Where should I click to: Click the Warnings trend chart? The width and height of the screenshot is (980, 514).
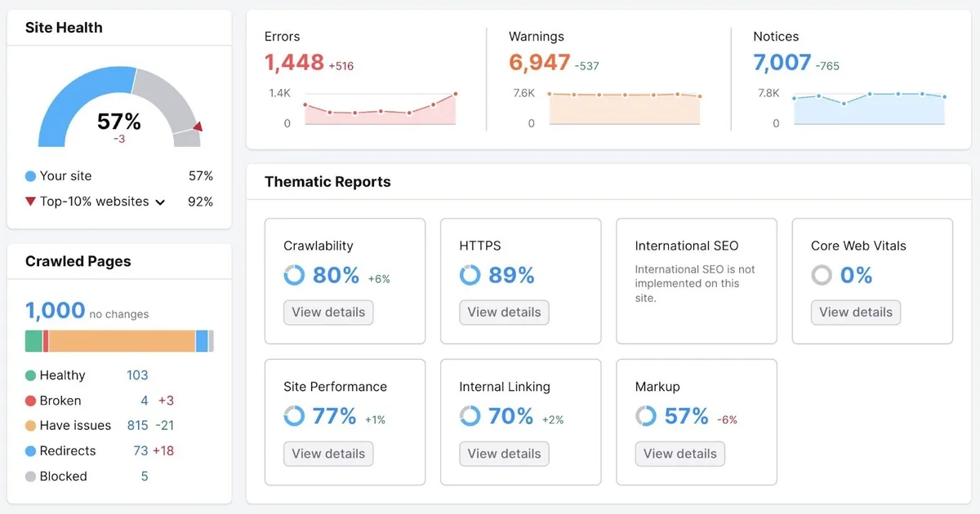[625, 108]
